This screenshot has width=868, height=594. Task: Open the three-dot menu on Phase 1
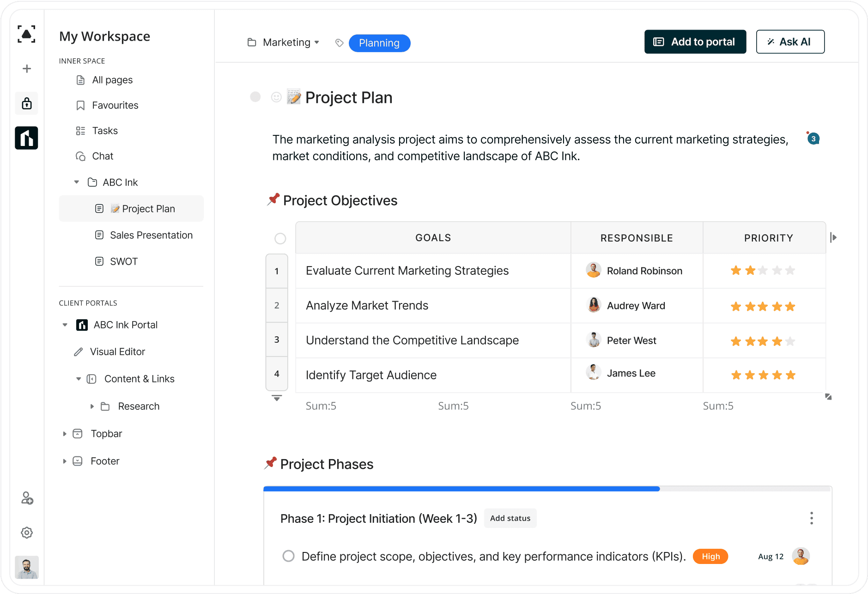coord(811,518)
